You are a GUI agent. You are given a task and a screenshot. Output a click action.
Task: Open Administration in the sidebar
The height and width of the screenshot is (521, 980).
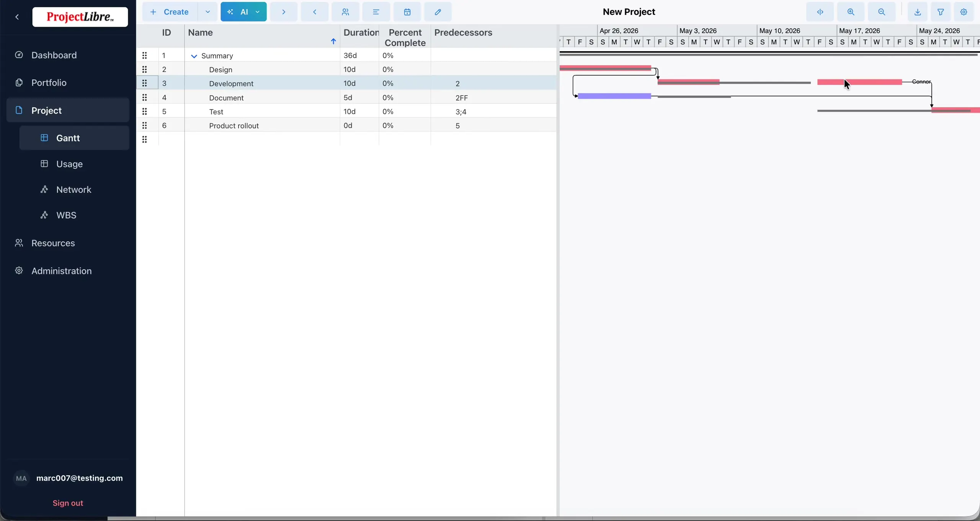(68, 271)
